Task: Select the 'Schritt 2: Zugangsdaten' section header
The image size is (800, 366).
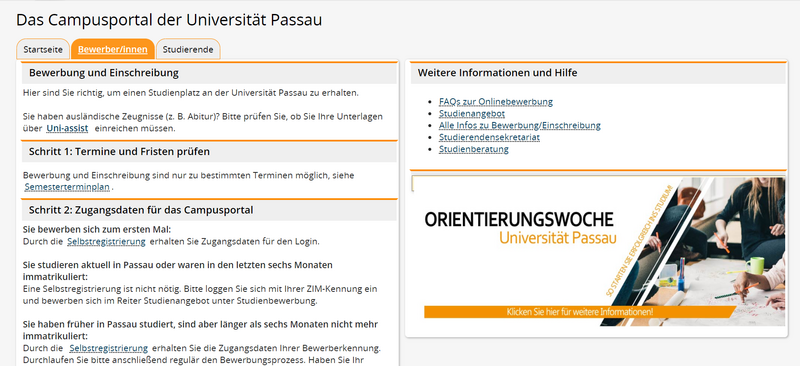Action: pos(209,210)
